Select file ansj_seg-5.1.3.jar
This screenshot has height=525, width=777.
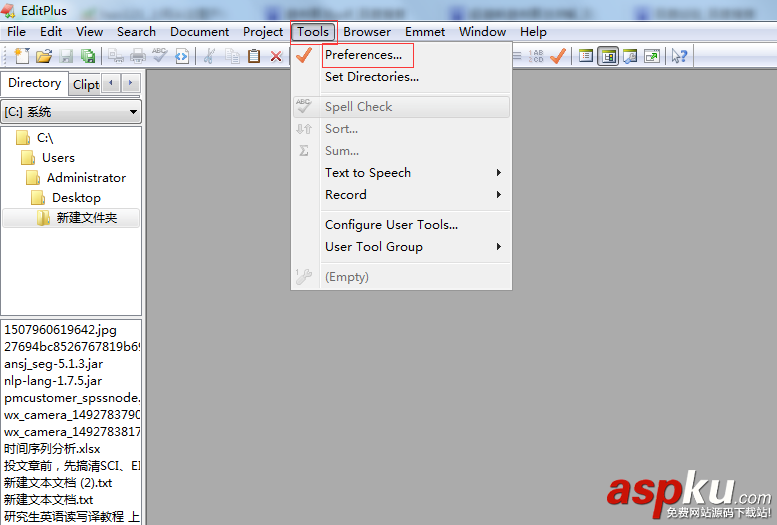coord(54,364)
